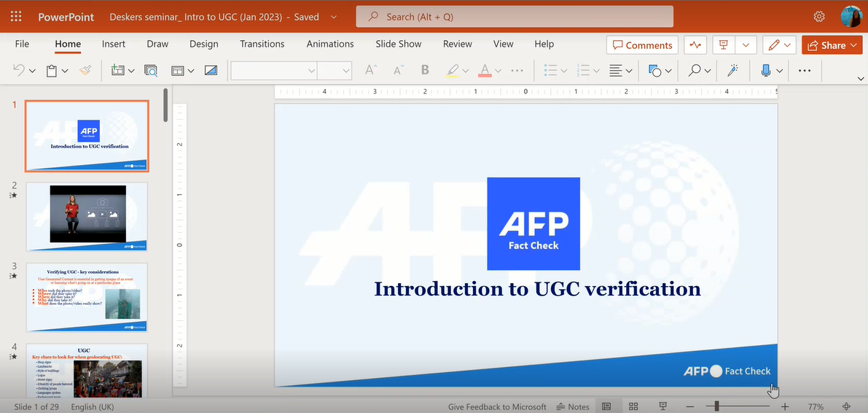Toggle bold formatting
Viewport: 868px width, 413px height.
pos(425,71)
